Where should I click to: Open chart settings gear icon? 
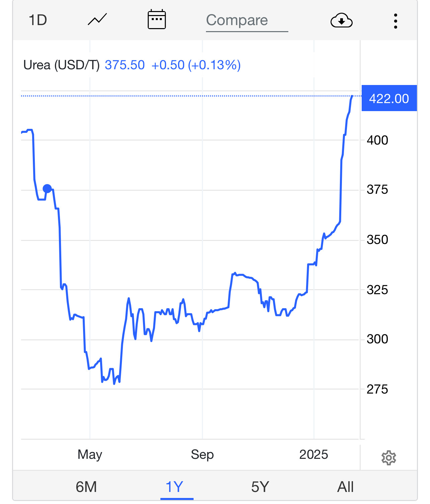point(388,457)
